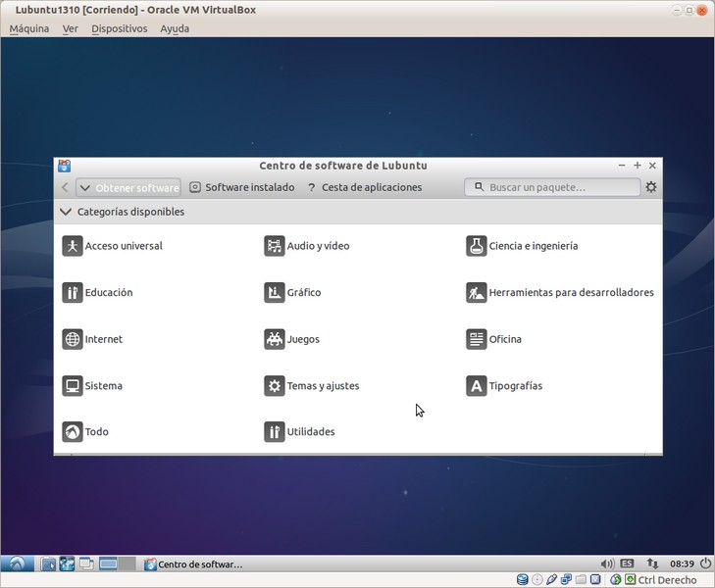Open the Obtener software dropdown
The image size is (715, 588).
(128, 187)
